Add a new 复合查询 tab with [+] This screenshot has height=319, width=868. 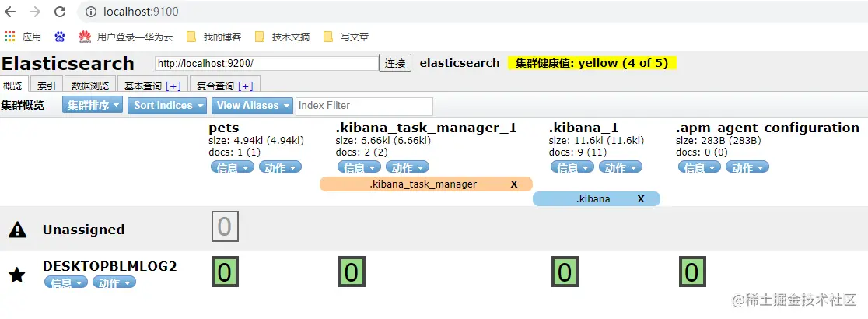tap(246, 86)
